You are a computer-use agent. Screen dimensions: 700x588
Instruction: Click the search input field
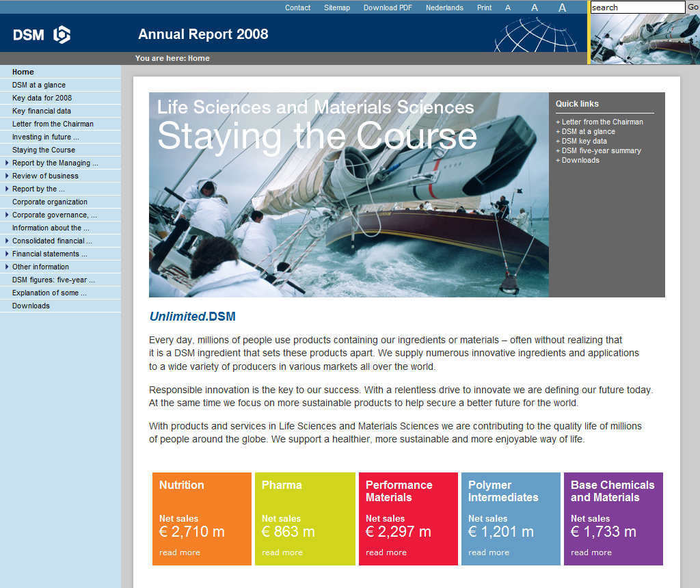[x=638, y=7]
